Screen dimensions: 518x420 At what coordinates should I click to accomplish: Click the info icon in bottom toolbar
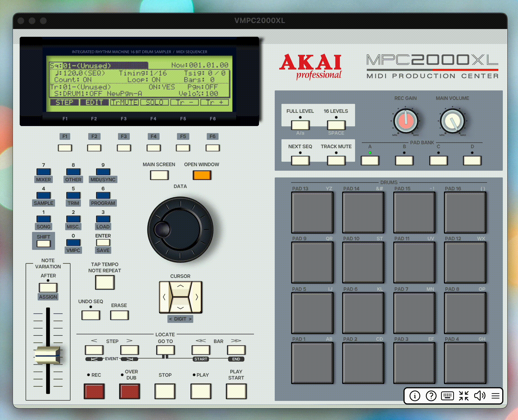[x=415, y=396]
